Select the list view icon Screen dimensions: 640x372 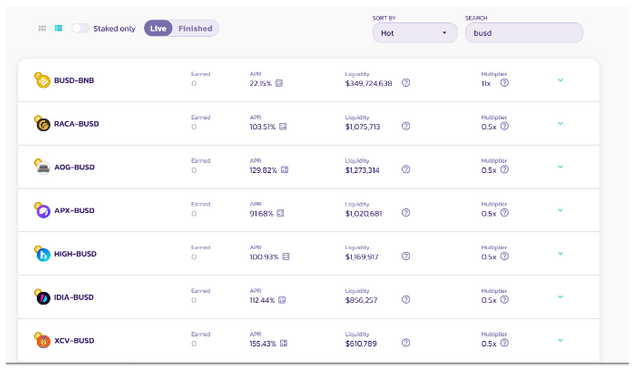pos(59,28)
